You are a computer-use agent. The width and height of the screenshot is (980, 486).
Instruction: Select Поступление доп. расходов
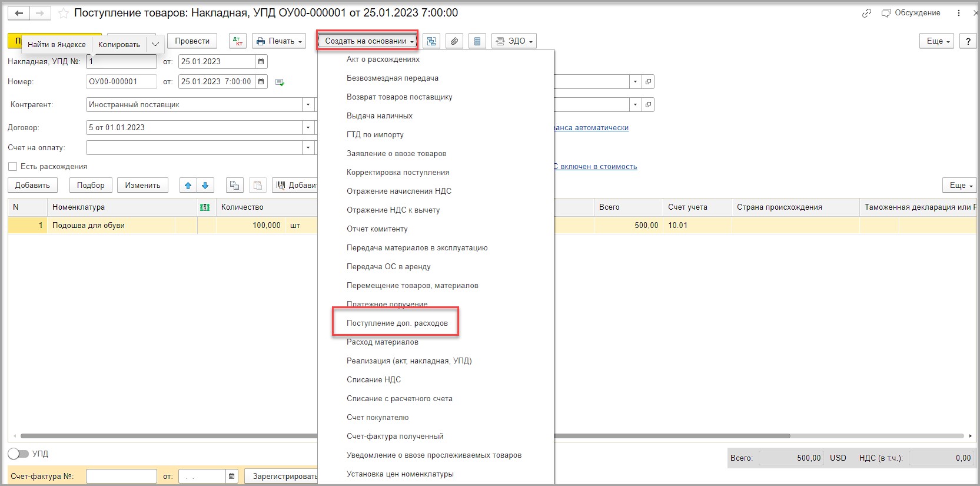tap(397, 323)
